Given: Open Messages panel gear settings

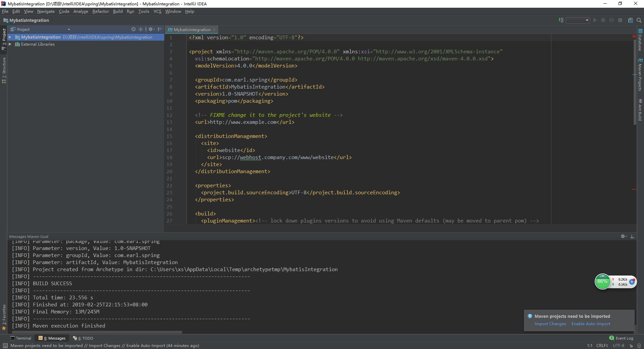Looking at the screenshot, I should [x=624, y=236].
